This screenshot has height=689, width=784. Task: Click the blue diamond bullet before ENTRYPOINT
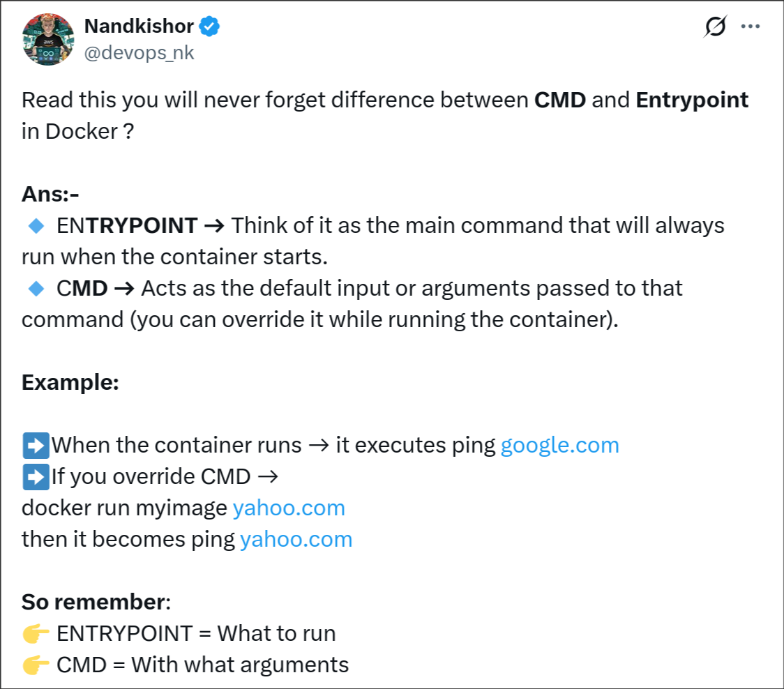pos(37,225)
